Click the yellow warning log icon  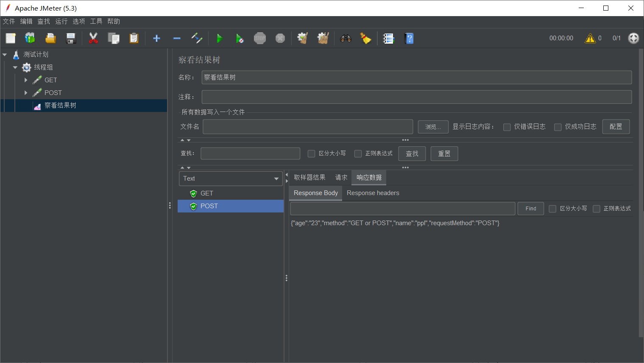(x=590, y=38)
